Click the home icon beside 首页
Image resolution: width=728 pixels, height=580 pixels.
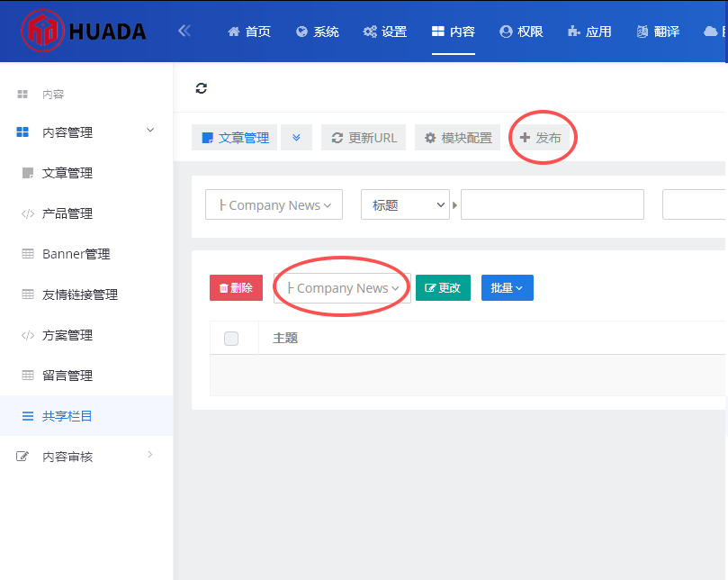(x=234, y=32)
